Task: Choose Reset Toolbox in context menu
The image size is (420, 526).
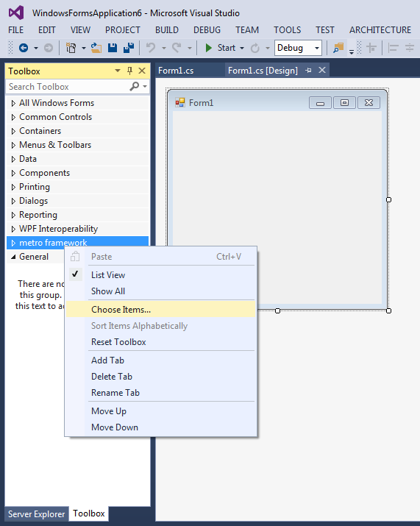Action: point(160,342)
